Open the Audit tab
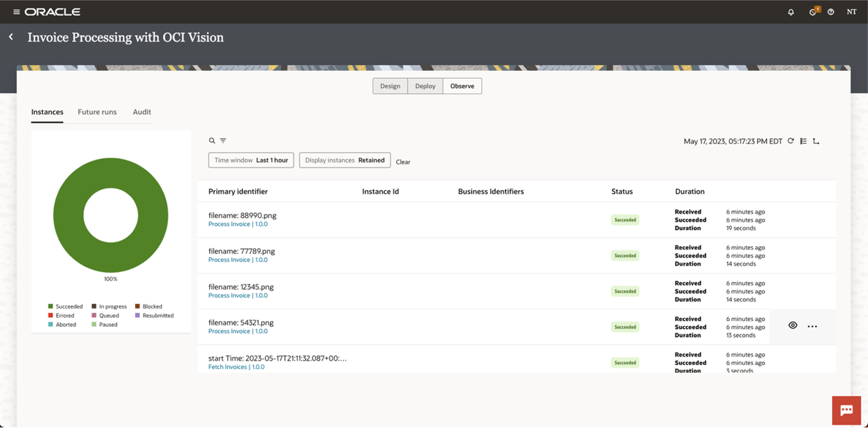868x428 pixels. [142, 112]
